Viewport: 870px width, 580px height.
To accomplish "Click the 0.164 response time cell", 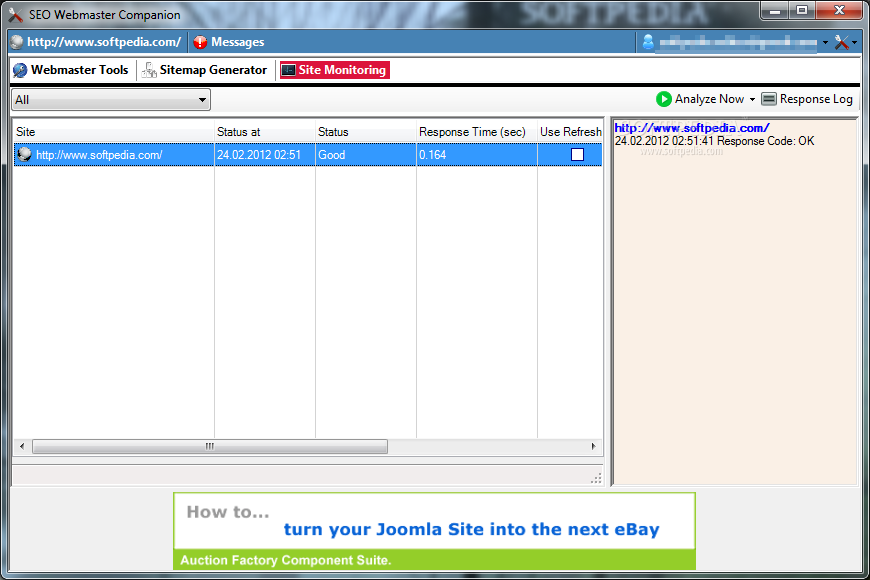I will click(x=477, y=155).
